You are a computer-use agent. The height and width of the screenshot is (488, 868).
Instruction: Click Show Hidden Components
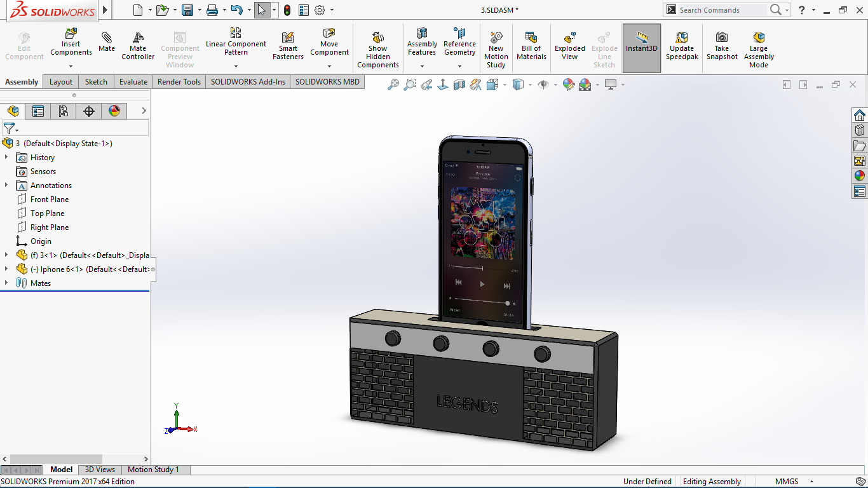pos(377,50)
